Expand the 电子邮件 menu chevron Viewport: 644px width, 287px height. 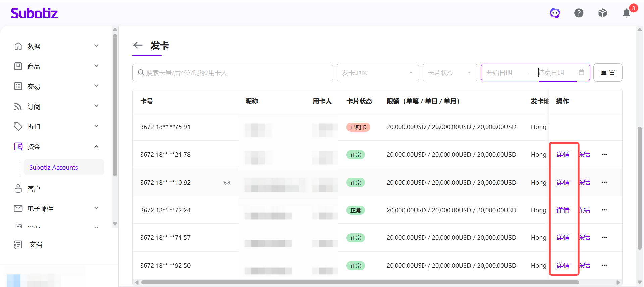[x=96, y=208]
